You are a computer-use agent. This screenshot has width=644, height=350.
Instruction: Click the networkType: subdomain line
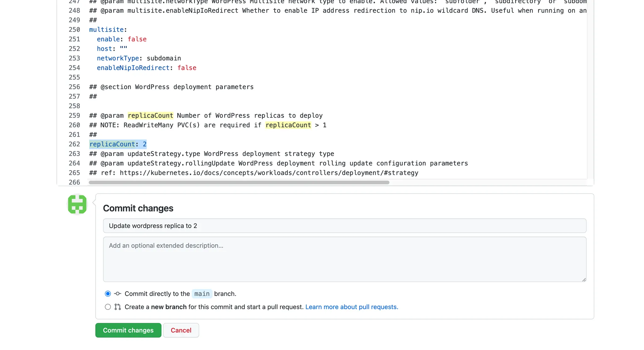pos(139,58)
